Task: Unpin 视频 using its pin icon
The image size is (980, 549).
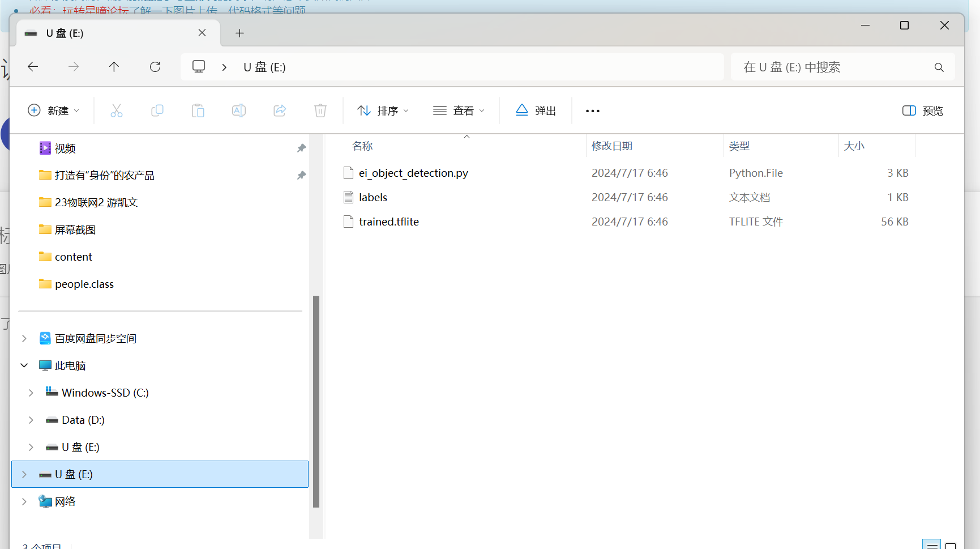Action: (x=301, y=148)
